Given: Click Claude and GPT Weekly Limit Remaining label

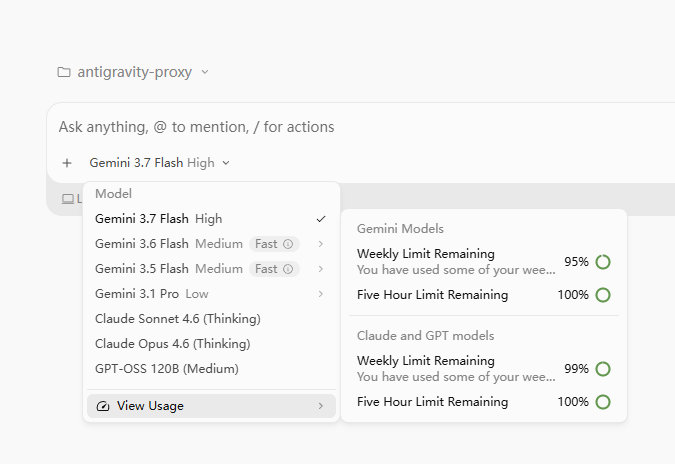Looking at the screenshot, I should (425, 361).
